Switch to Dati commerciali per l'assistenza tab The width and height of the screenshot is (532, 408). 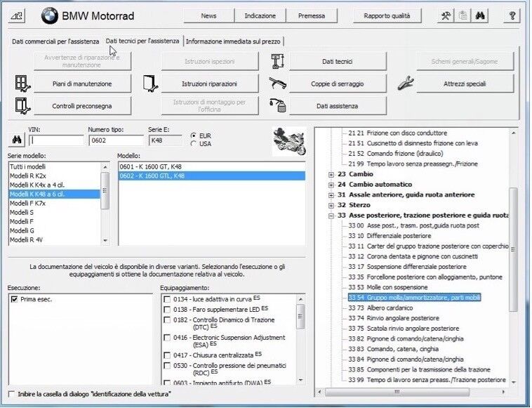[x=55, y=41]
